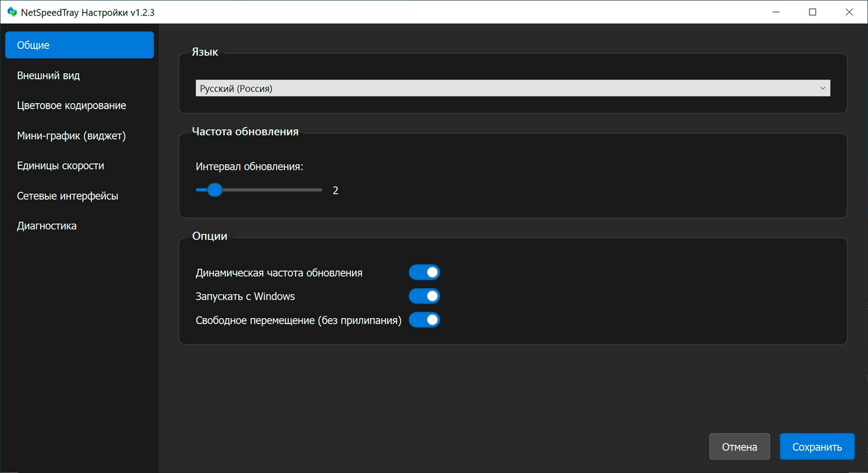Toggle Свободное перемещение (без прилипания) off
Screen dimensions: 868x473
(x=424, y=320)
